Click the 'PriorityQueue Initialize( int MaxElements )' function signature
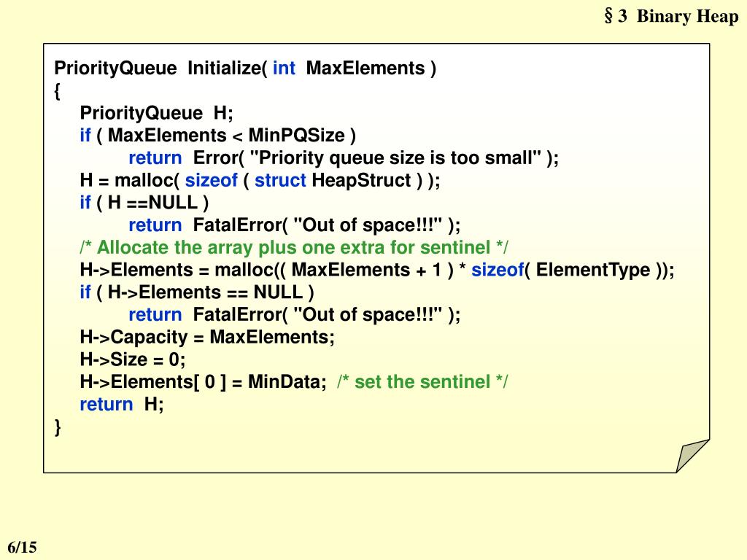This screenshot has height=560, width=747. [x=245, y=68]
